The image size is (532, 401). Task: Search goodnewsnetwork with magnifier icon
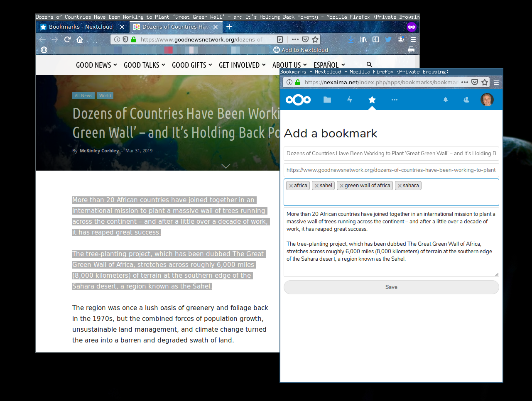369,65
